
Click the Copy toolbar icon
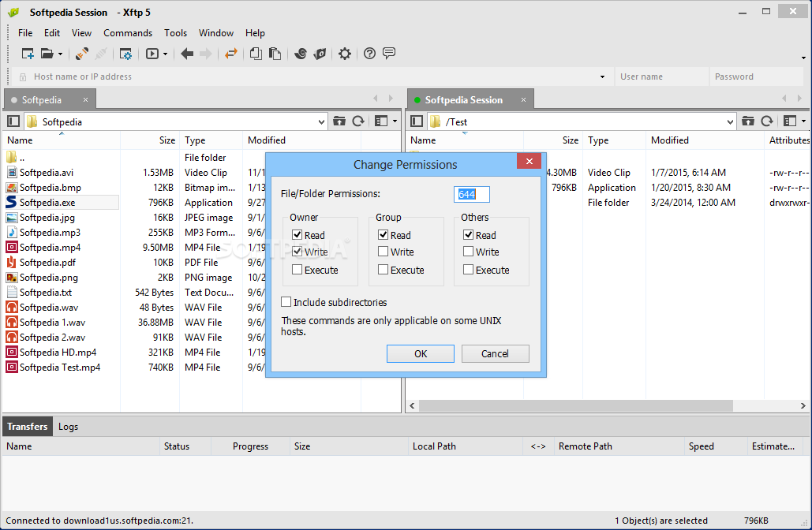[x=256, y=54]
